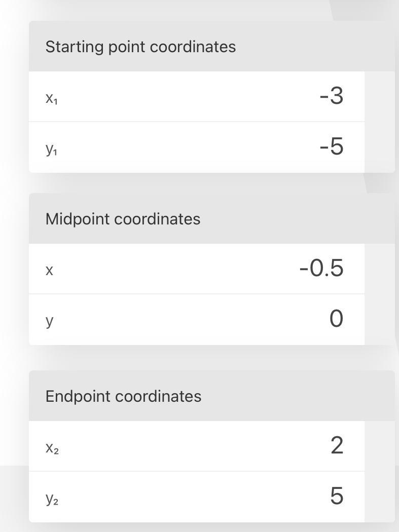Tap the y₁ label in starting point

(51, 148)
